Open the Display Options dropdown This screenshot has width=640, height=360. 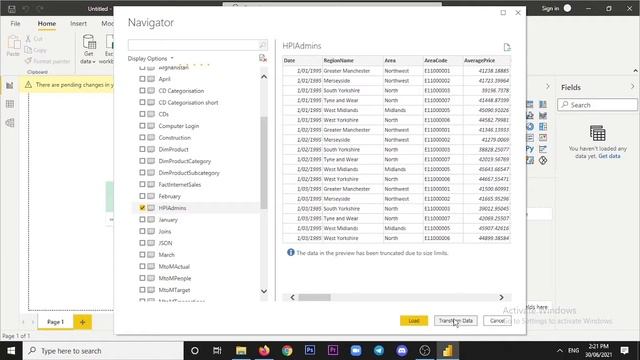coord(150,58)
